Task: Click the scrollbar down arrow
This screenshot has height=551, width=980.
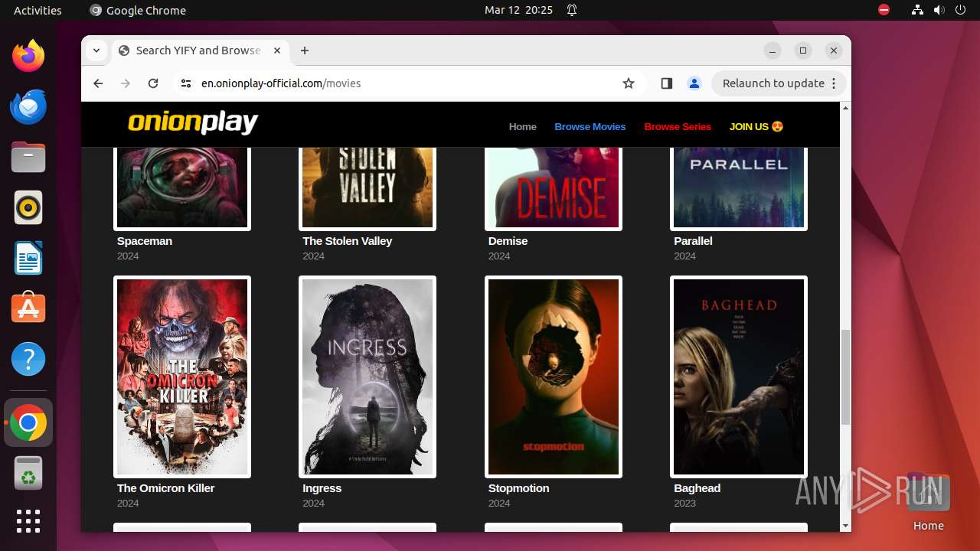Action: coord(845,526)
